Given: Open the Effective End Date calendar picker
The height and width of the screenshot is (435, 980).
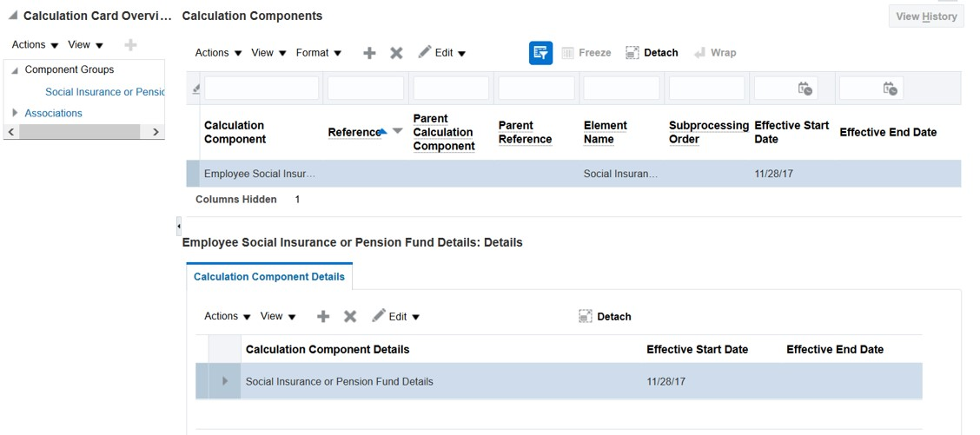Looking at the screenshot, I should [890, 89].
